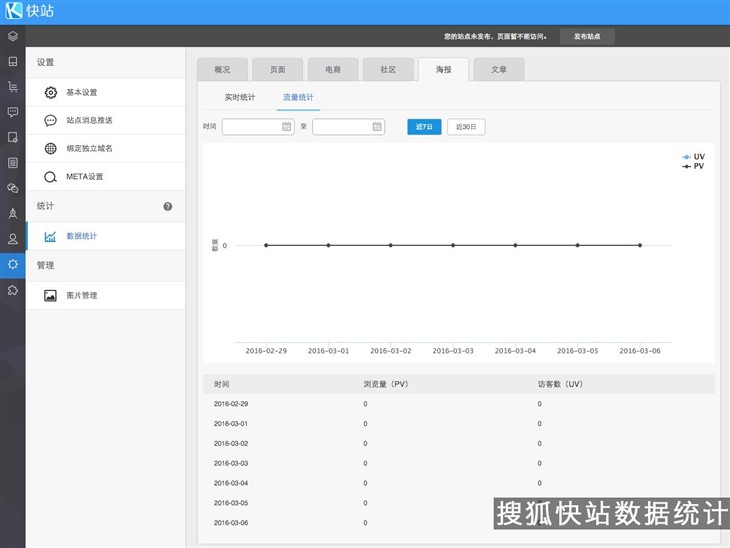
Task: Click the 访客数（UV）column header
Action: click(x=560, y=384)
